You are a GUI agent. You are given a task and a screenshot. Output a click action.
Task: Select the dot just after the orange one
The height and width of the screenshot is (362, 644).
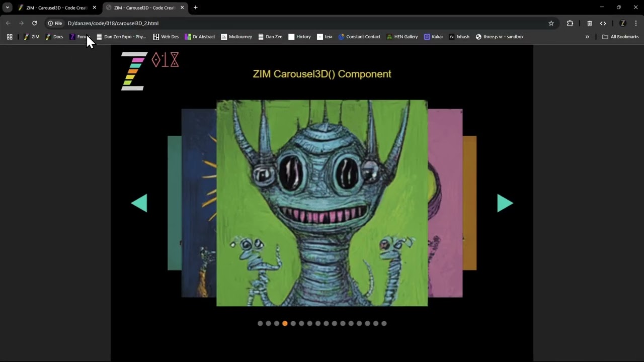293,323
